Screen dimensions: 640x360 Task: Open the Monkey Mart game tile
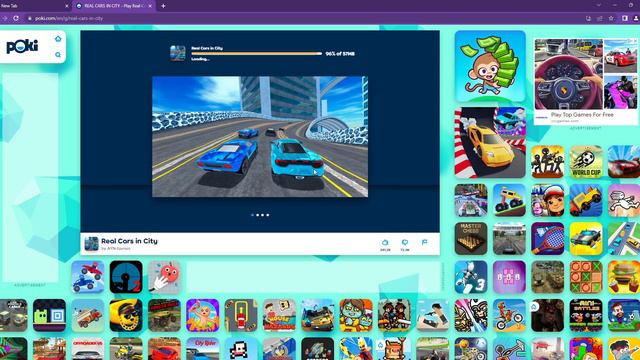[x=490, y=66]
